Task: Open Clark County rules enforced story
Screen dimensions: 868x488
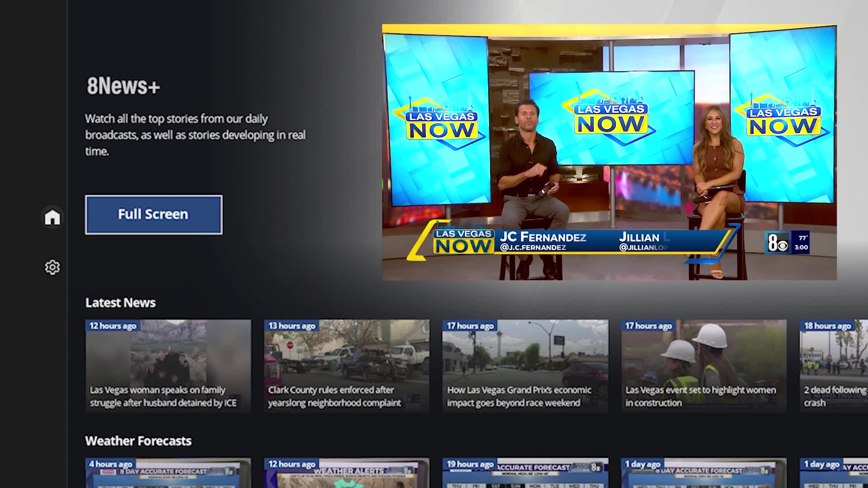Action: (x=347, y=366)
